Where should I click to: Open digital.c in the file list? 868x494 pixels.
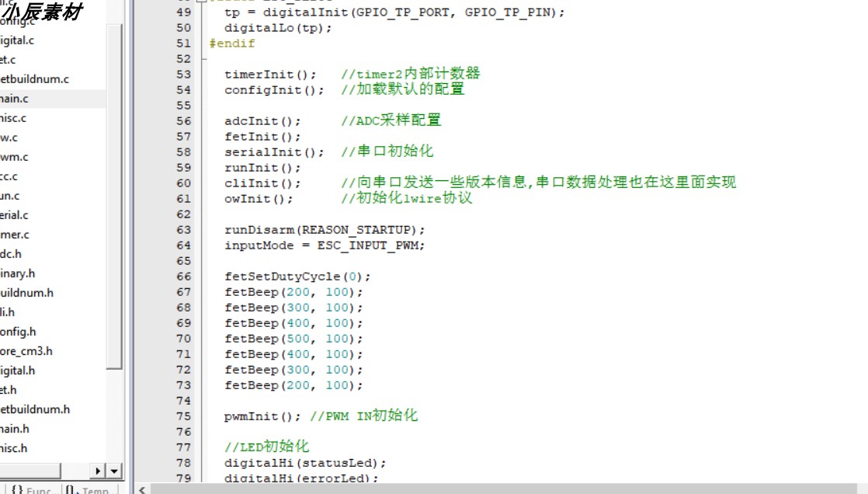coord(17,40)
